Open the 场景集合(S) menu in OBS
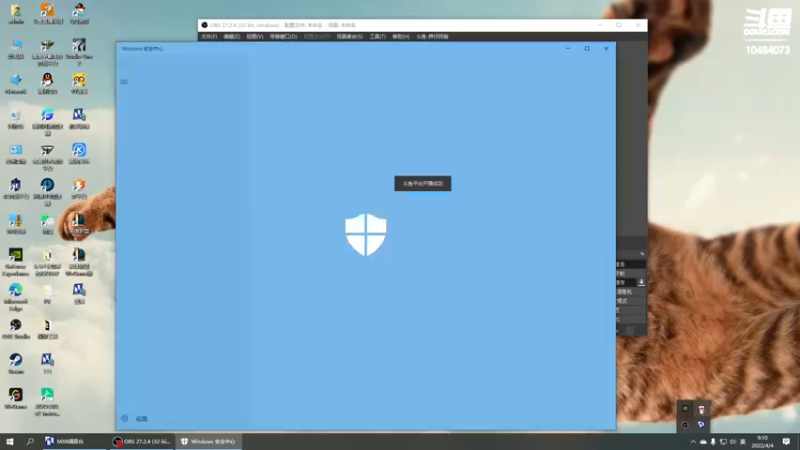Image resolution: width=800 pixels, height=450 pixels. (x=349, y=37)
